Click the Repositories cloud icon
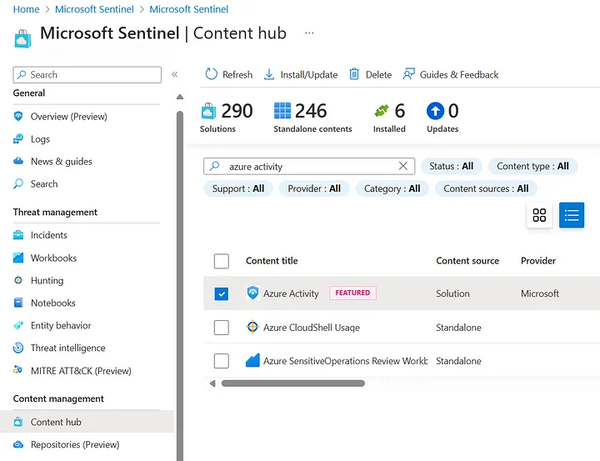 click(x=18, y=444)
